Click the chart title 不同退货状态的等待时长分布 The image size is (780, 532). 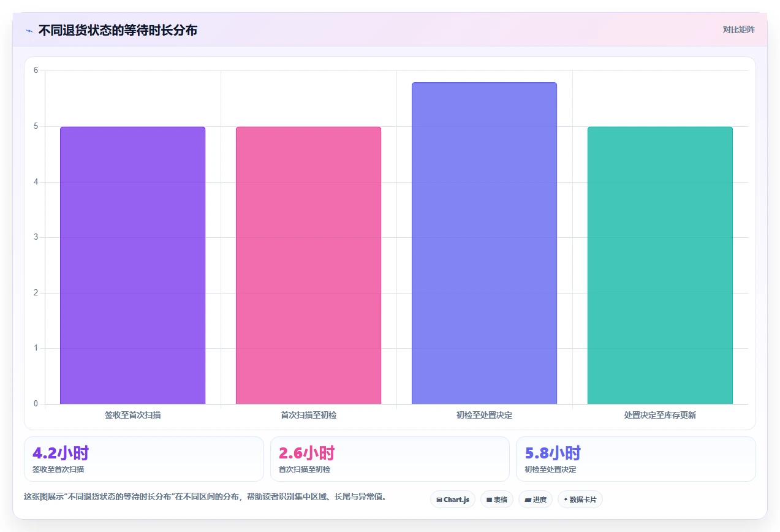pos(118,30)
